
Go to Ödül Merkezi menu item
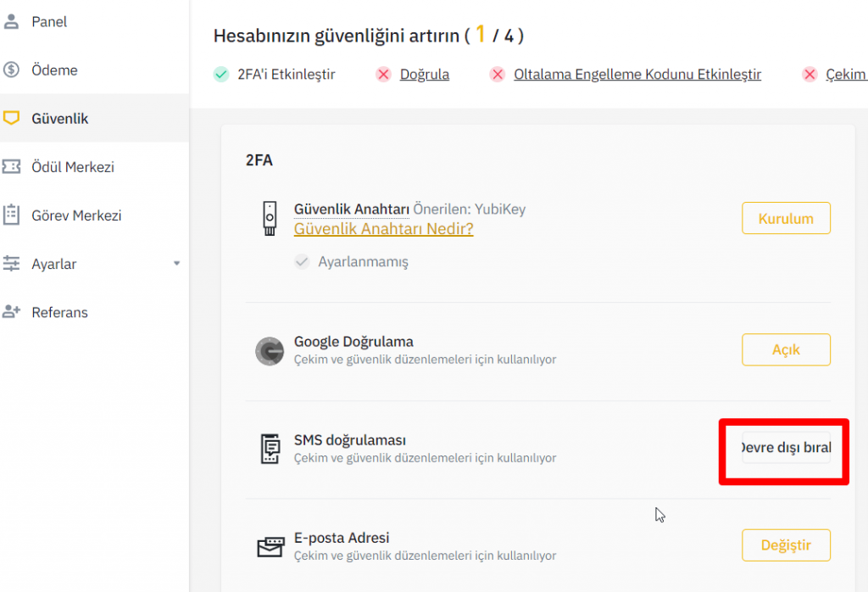(x=73, y=167)
